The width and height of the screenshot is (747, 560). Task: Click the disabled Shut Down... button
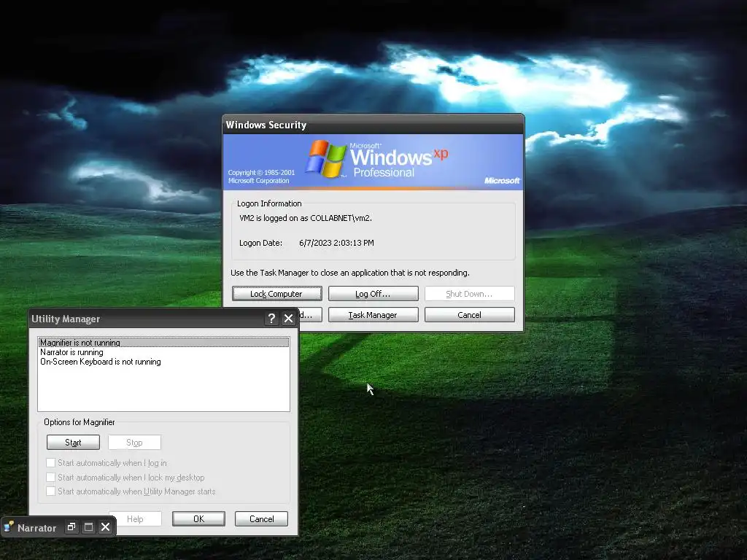469,294
